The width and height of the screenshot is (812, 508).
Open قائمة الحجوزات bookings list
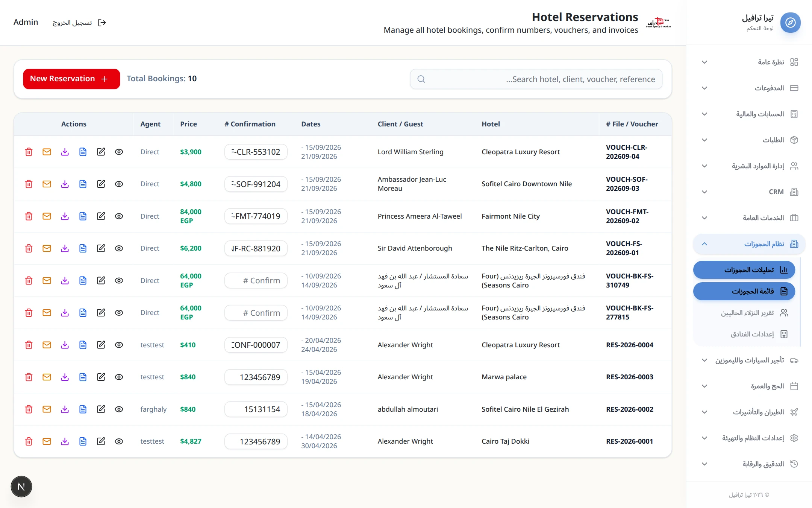tap(744, 291)
